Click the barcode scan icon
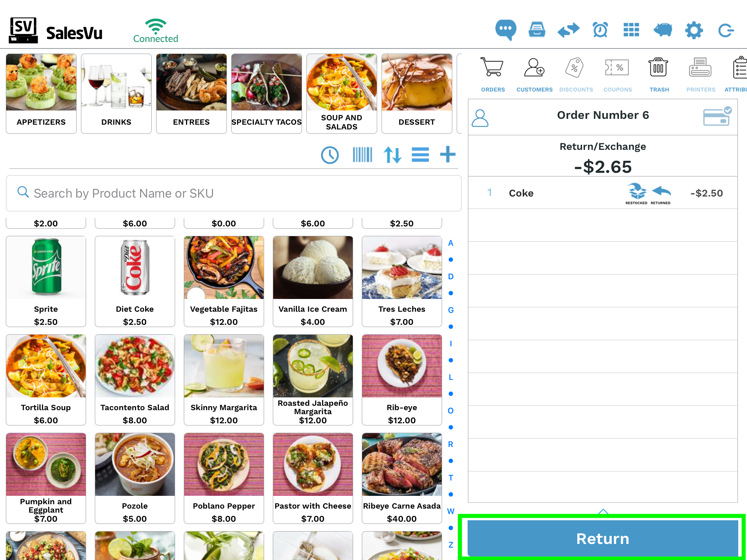The image size is (747, 560). pos(362,155)
